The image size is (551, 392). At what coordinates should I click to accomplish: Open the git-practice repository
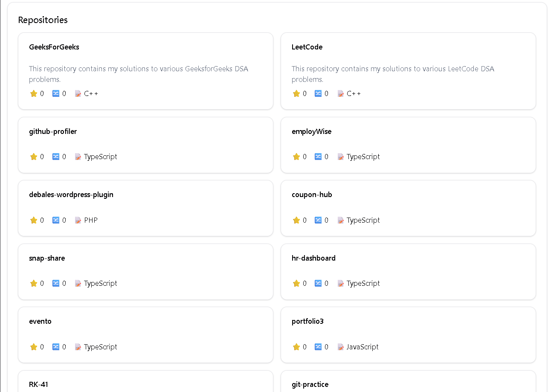(x=310, y=384)
